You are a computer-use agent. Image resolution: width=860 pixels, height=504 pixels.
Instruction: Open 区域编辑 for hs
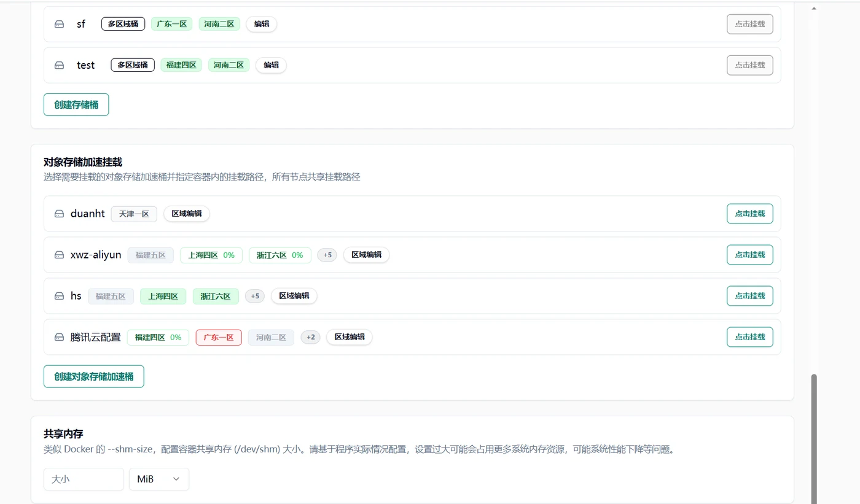294,296
